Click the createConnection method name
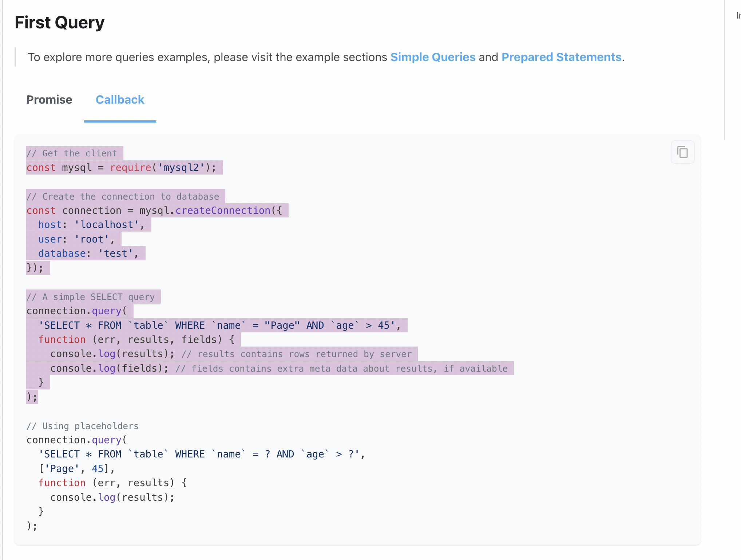The width and height of the screenshot is (741, 560). [x=223, y=211]
